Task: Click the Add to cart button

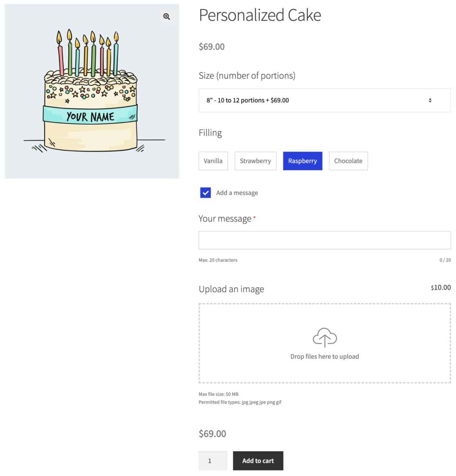Action: coord(258,461)
